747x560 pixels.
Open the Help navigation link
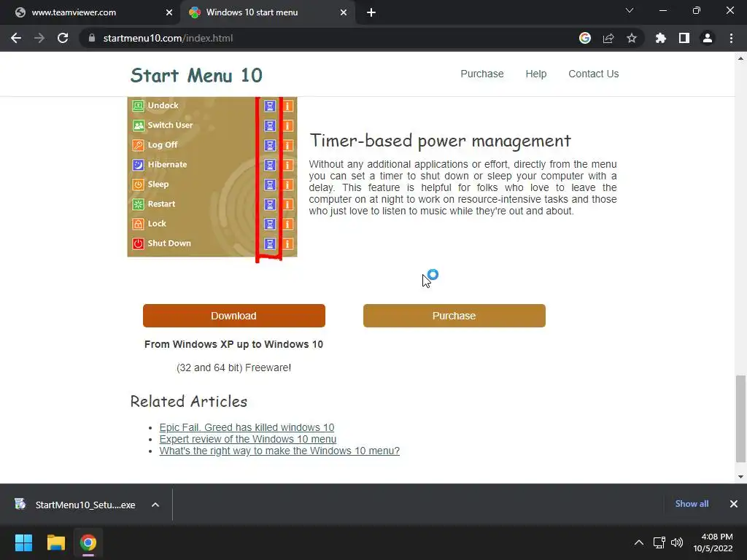pyautogui.click(x=536, y=74)
